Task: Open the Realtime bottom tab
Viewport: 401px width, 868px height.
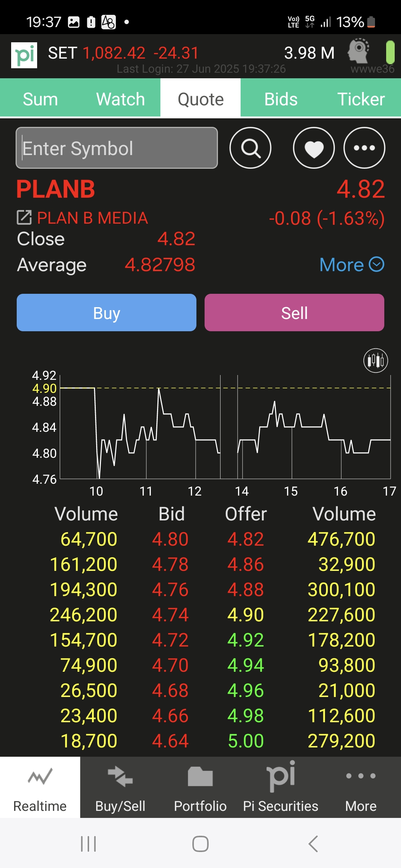Action: [40, 787]
